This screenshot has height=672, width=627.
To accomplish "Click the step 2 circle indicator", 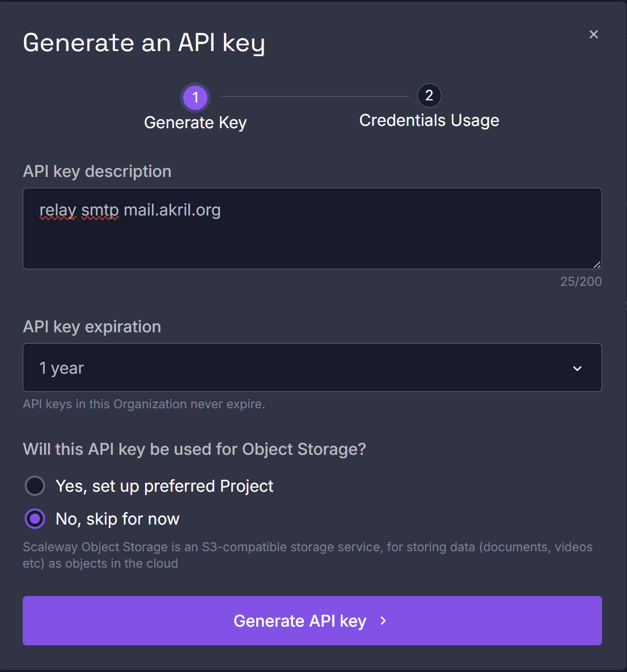I will point(429,96).
